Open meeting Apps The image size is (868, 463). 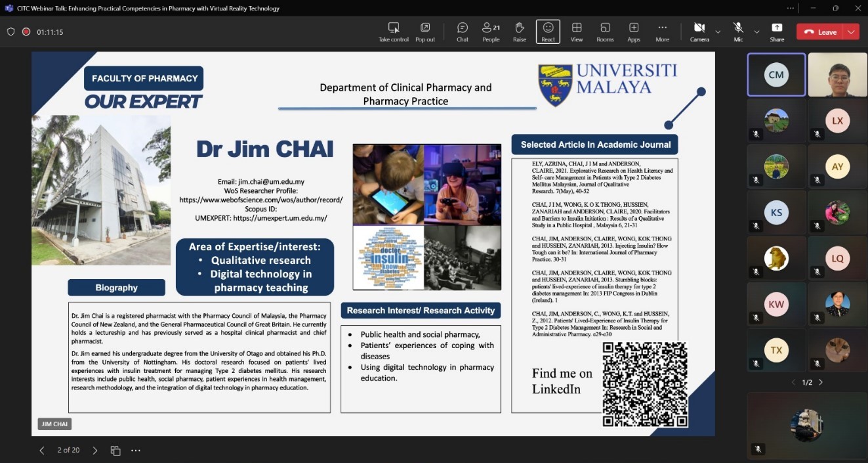tap(634, 32)
